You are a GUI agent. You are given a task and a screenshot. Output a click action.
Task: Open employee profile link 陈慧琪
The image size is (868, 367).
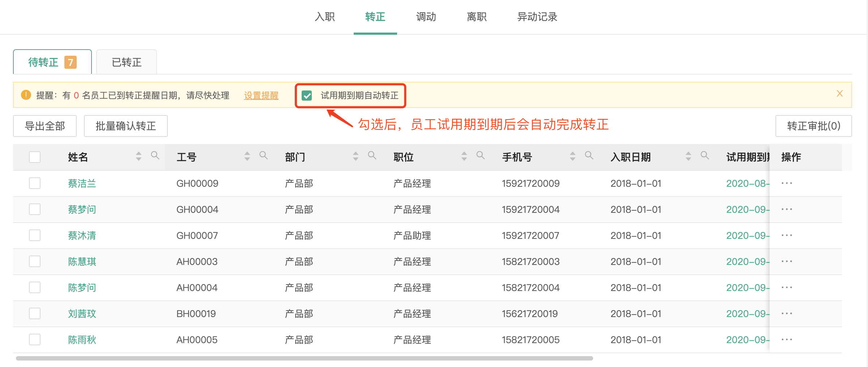pos(82,262)
